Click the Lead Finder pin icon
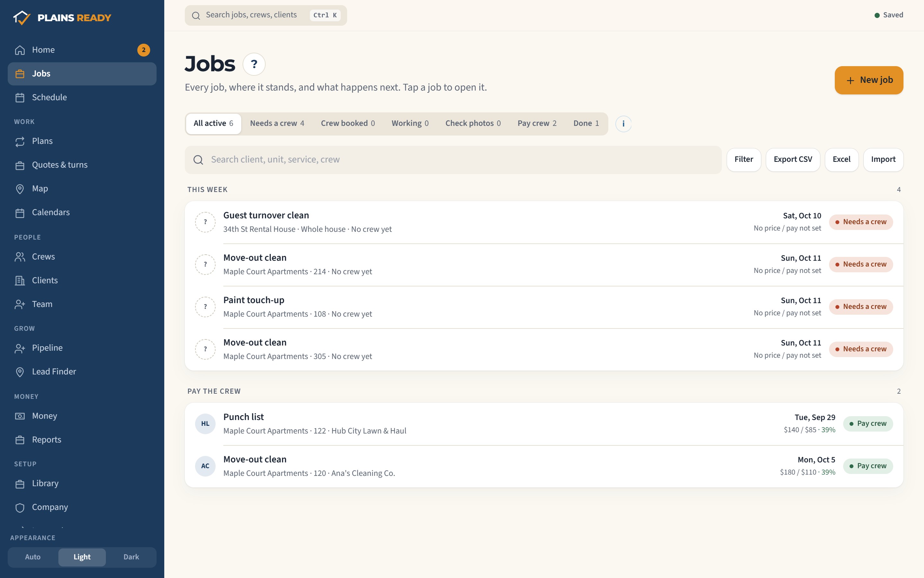 coord(20,372)
